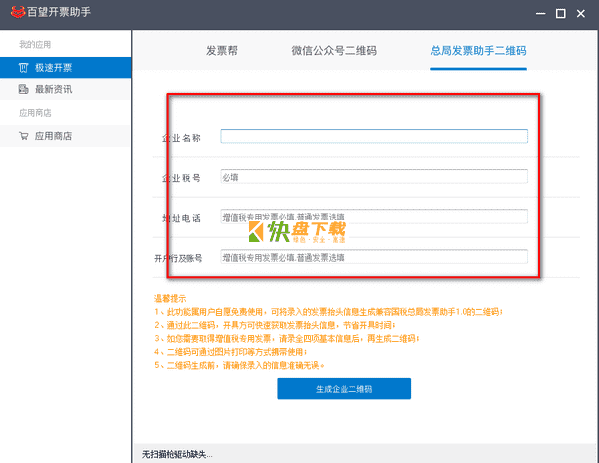The width and height of the screenshot is (599, 463).
Task: Switch to the 微信公众号二维码 tab
Action: tap(334, 51)
